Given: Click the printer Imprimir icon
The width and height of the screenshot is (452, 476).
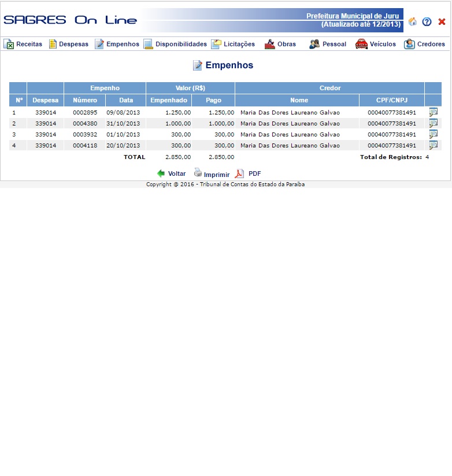Looking at the screenshot, I should point(198,172).
